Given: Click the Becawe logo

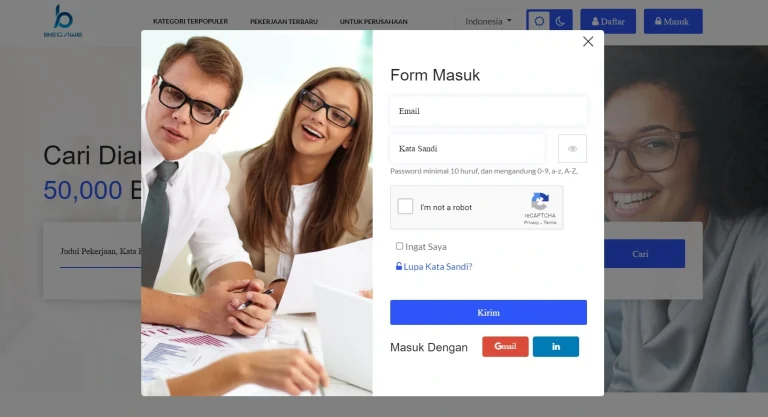Looking at the screenshot, I should pos(63,21).
